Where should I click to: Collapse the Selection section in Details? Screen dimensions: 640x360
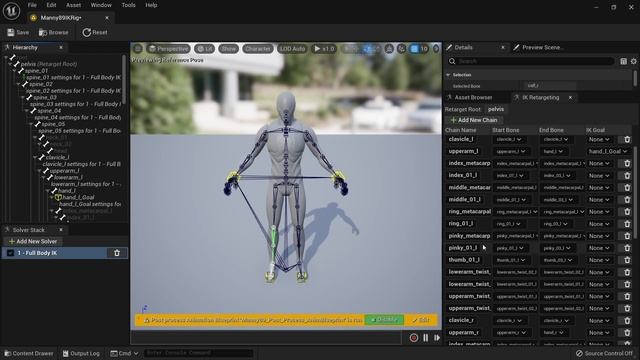tap(448, 75)
